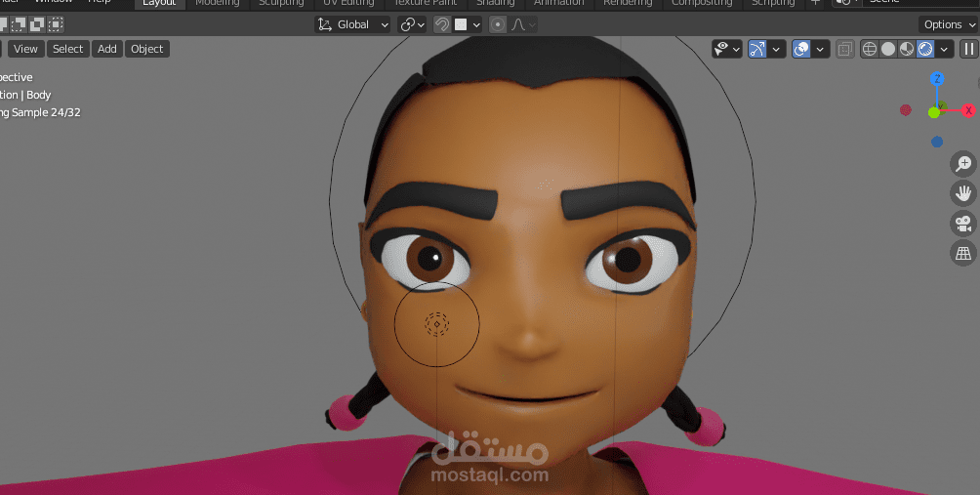Select wireframe viewport shading
Screen dimensions: 980x495
click(870, 49)
